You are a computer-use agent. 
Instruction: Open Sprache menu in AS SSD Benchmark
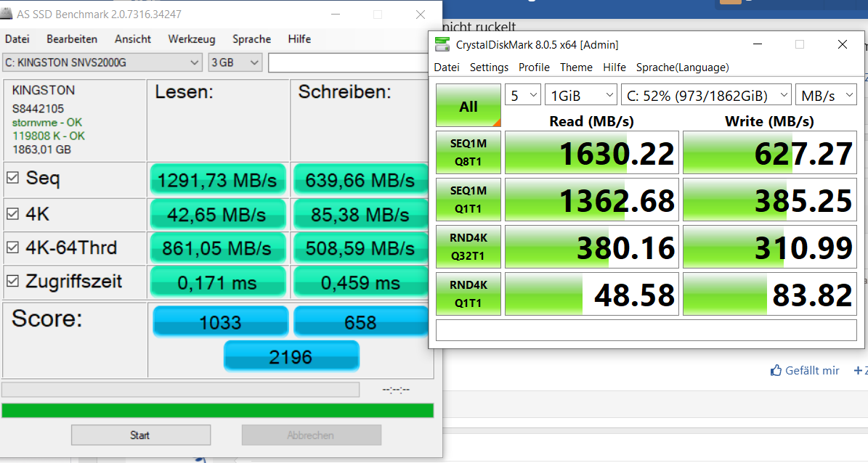point(252,38)
